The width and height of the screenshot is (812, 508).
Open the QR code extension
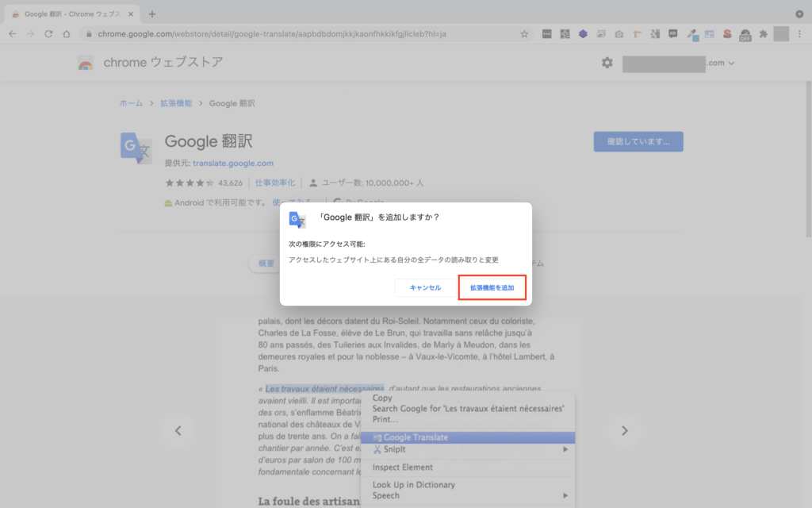(565, 34)
